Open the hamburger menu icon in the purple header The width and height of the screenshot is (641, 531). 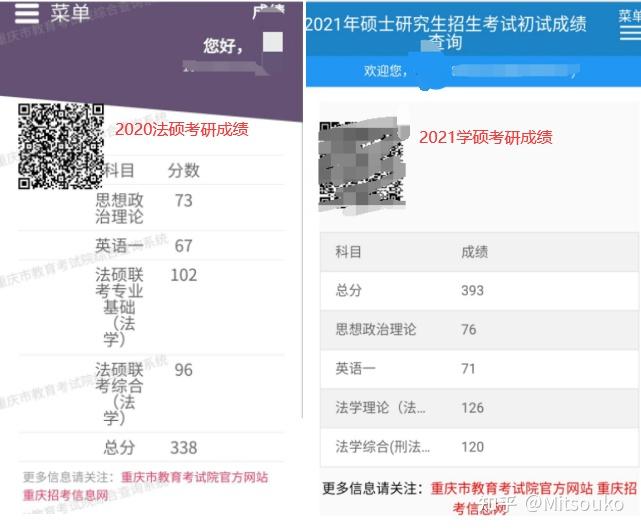pyautogui.click(x=27, y=13)
